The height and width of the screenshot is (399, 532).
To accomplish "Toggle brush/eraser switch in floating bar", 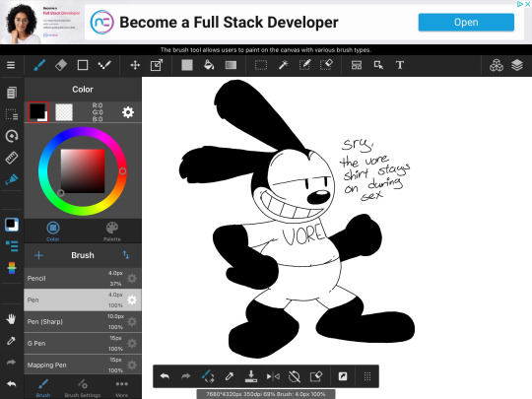I will tap(208, 376).
